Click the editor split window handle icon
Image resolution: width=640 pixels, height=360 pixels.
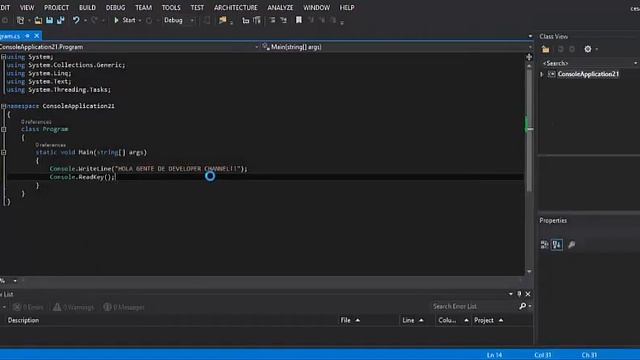(x=529, y=57)
